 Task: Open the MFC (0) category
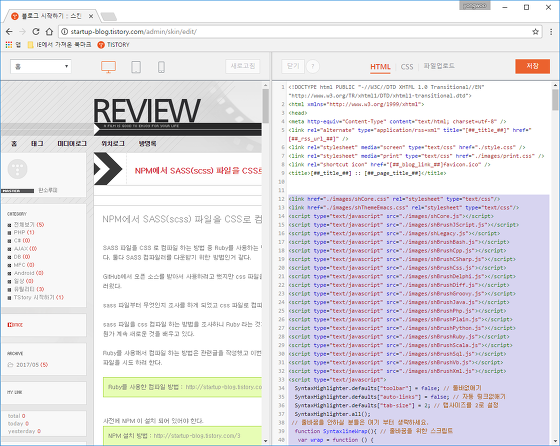pos(24,265)
